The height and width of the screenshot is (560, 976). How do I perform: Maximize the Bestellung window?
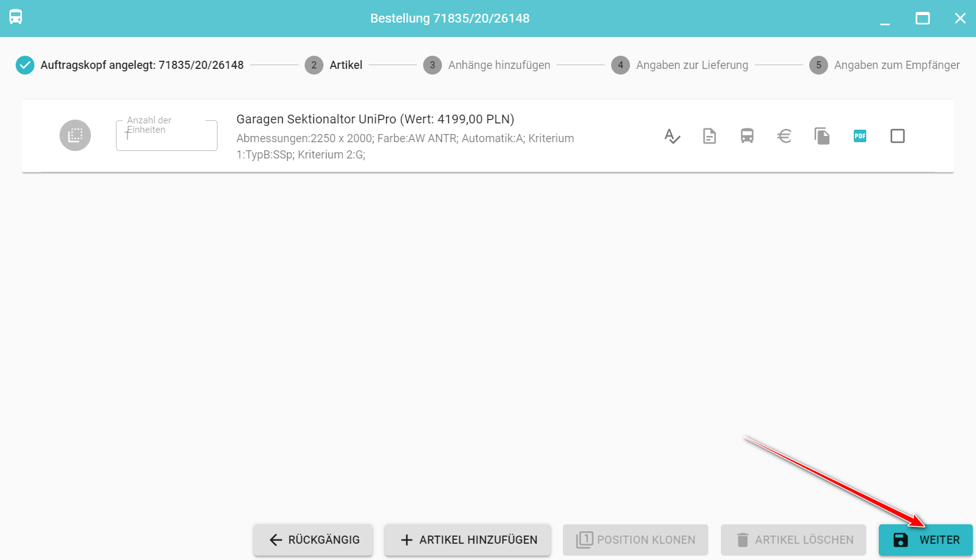(923, 19)
